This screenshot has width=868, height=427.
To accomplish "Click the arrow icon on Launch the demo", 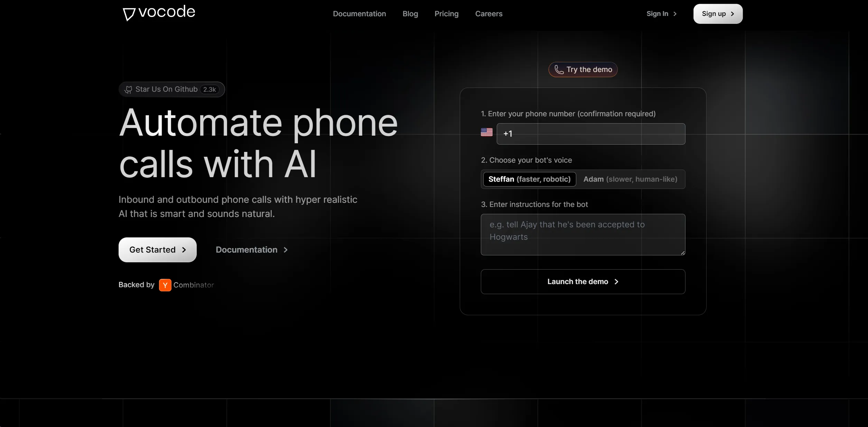I will [617, 281].
